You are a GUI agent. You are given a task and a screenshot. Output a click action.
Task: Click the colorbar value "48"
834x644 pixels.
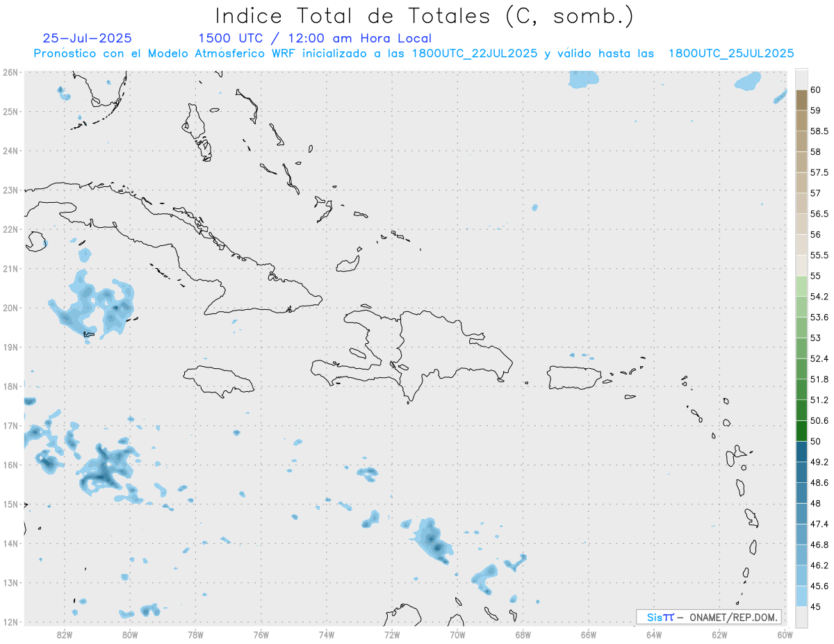point(815,503)
